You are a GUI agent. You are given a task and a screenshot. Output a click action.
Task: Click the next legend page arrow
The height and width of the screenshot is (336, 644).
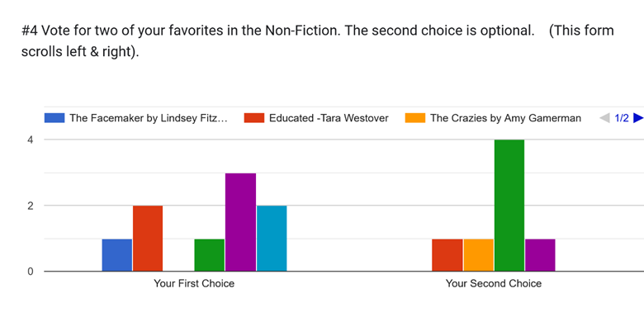(637, 118)
